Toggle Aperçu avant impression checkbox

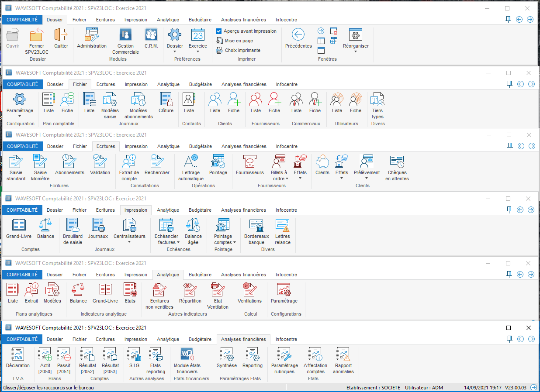(x=219, y=31)
